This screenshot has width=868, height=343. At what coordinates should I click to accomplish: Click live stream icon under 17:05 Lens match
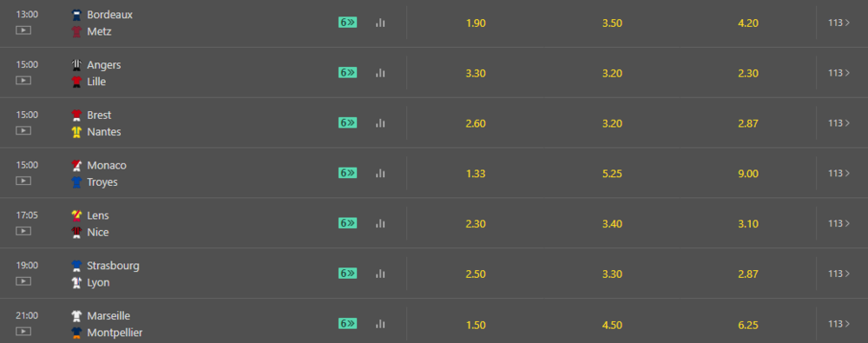tap(23, 230)
